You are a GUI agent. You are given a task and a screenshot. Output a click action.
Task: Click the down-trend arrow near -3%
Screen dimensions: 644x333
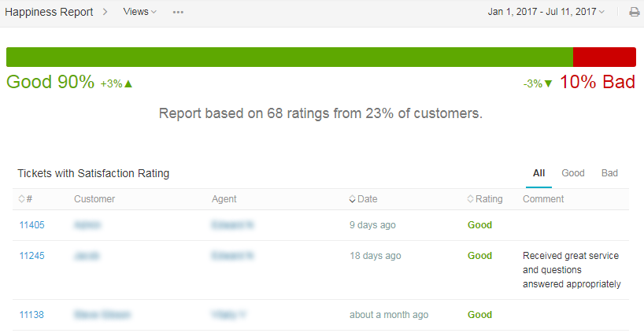(x=548, y=83)
